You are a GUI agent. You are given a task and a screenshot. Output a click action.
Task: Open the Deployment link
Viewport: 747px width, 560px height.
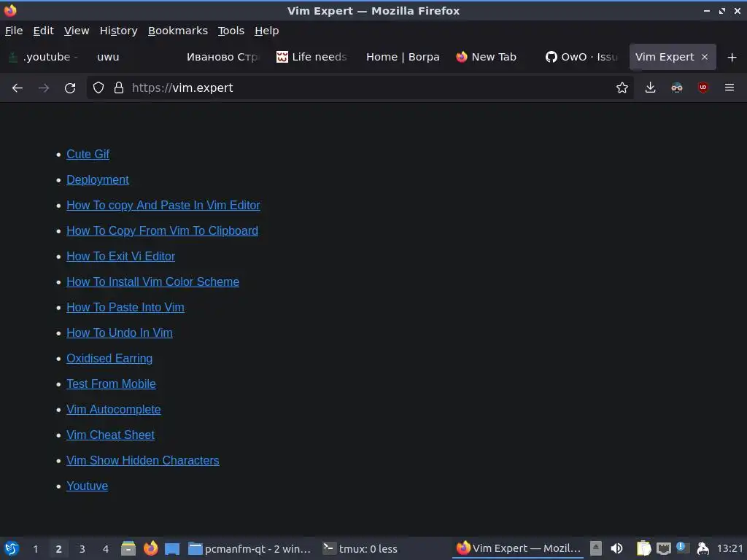pyautogui.click(x=98, y=179)
